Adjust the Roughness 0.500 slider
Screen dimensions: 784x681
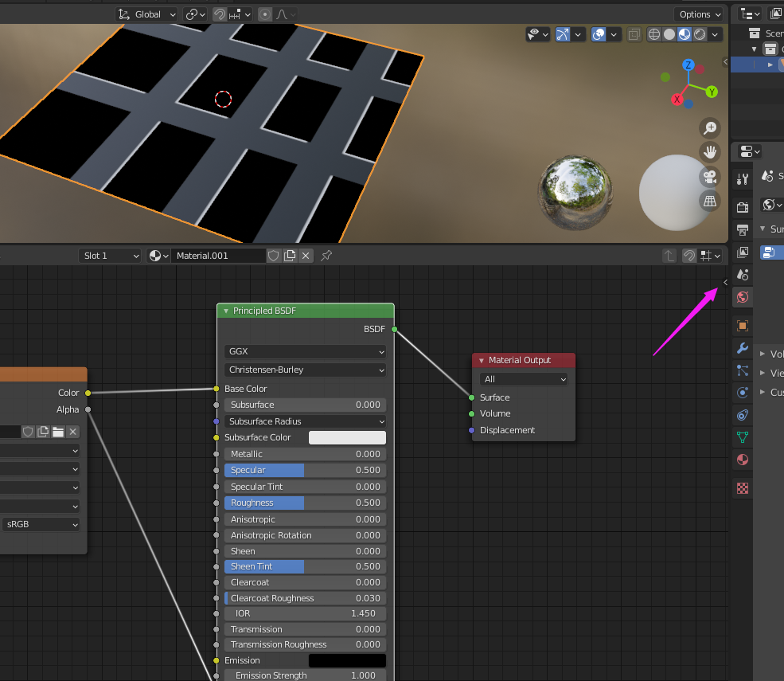[x=306, y=503]
